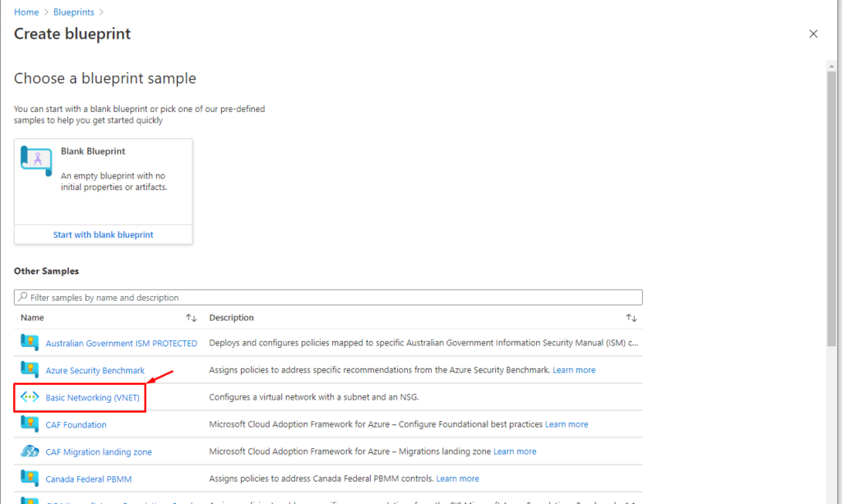Click the Canada Federal PBMM controls description

pos(322,479)
